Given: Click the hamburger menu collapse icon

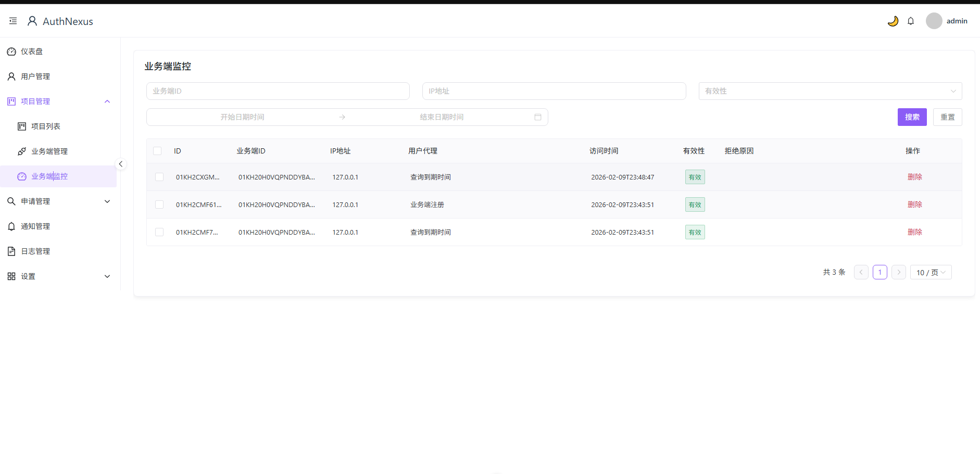Looking at the screenshot, I should 13,21.
